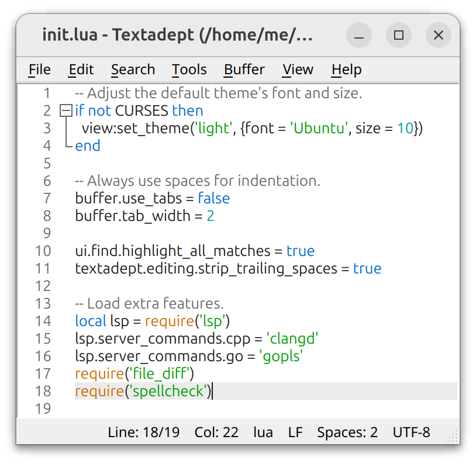Screen dimensions: 476x464
Task: Click the resize grip in the status bar corner
Action: click(x=452, y=437)
